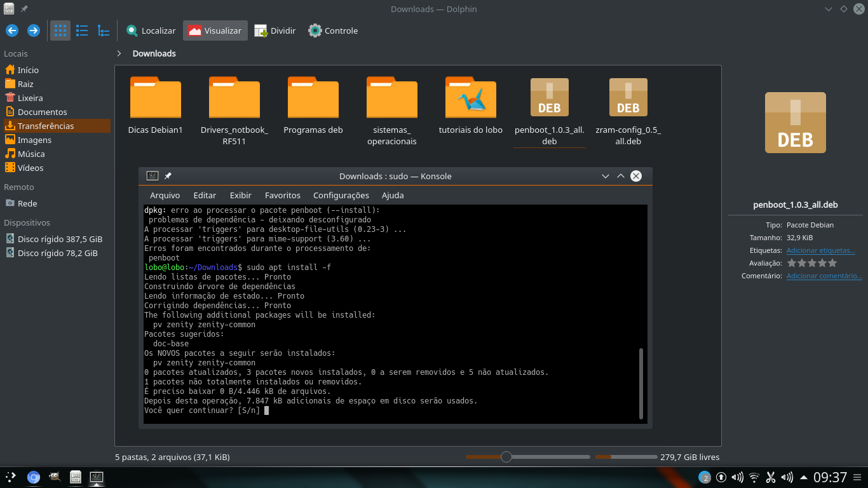This screenshot has width=868, height=488.
Task: Adjust the icon size zoom slider
Action: point(506,456)
